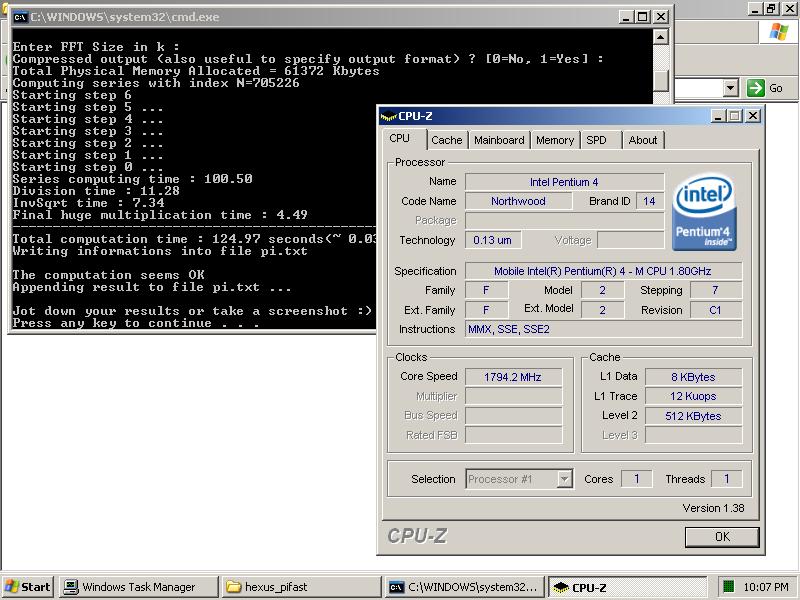Click the CPU-Z taskbar button

628,587
